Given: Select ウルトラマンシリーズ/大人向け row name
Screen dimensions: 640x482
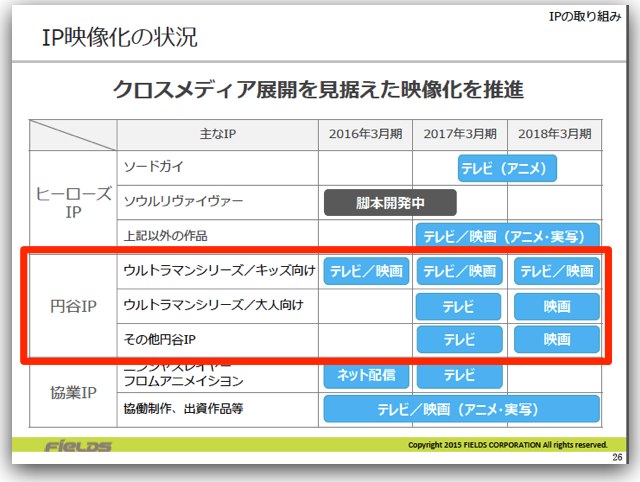Looking at the screenshot, I should [x=213, y=305].
